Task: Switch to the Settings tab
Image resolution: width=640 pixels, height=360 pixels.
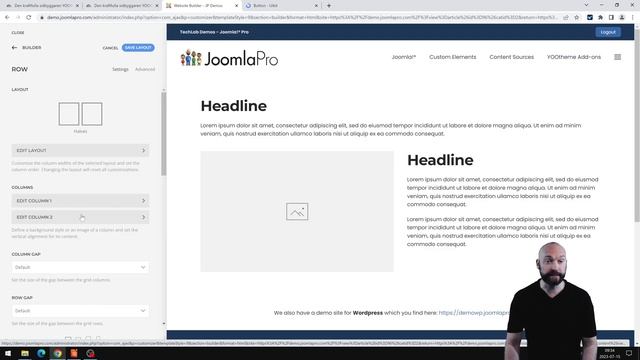Action: point(120,69)
